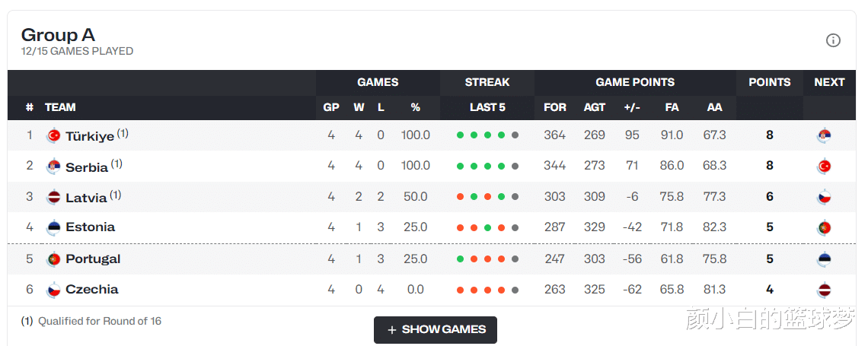Open the Portugal team name link
The image size is (868, 346).
tap(93, 259)
